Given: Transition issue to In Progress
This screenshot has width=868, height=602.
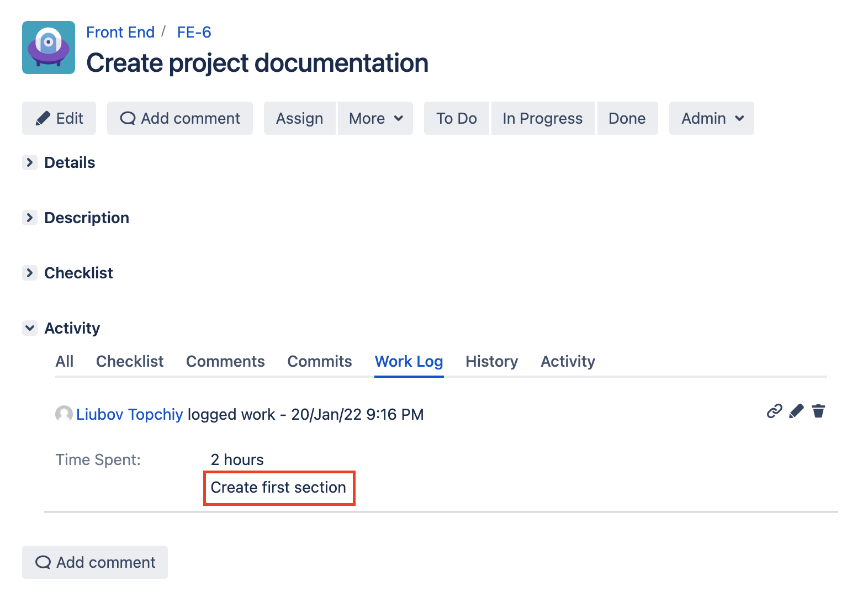Looking at the screenshot, I should click(542, 118).
